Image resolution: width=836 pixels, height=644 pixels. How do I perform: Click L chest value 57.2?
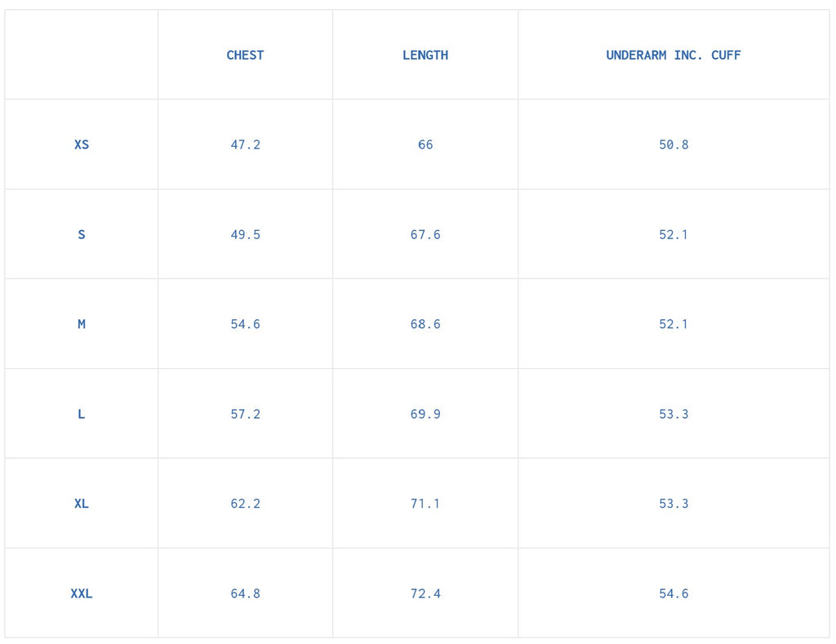245,414
